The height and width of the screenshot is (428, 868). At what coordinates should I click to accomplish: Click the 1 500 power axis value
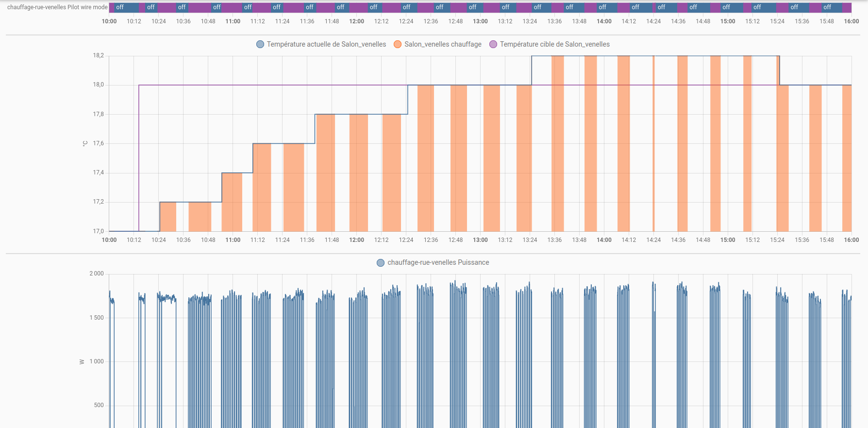pos(97,318)
